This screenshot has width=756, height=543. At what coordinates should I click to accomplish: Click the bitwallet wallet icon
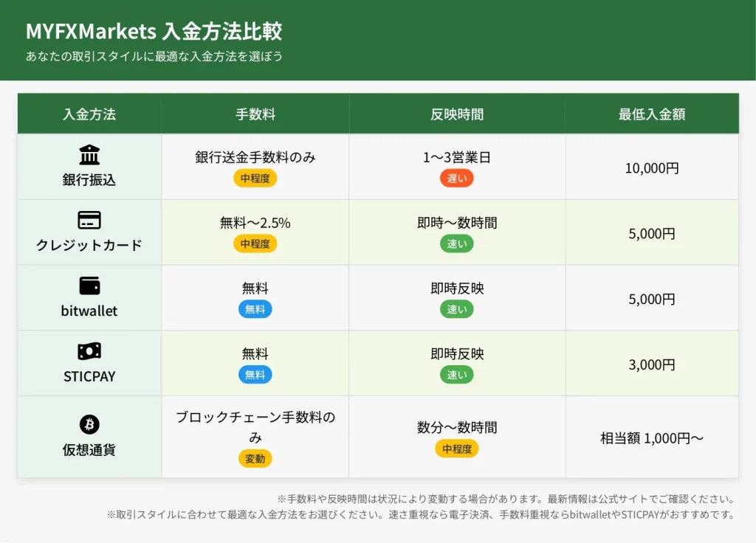click(89, 286)
